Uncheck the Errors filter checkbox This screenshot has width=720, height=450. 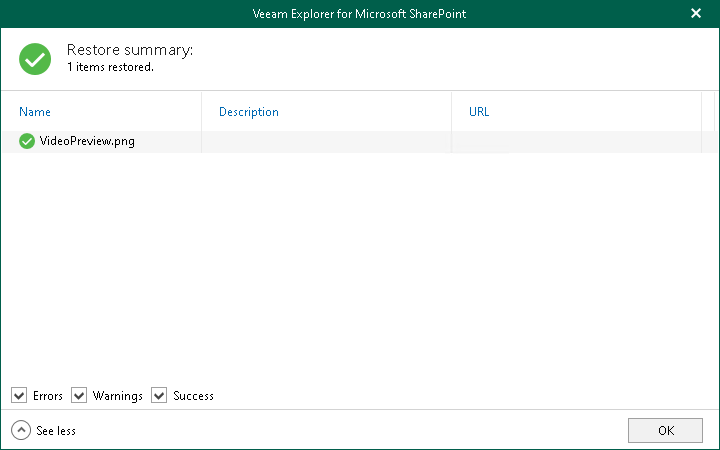point(19,396)
